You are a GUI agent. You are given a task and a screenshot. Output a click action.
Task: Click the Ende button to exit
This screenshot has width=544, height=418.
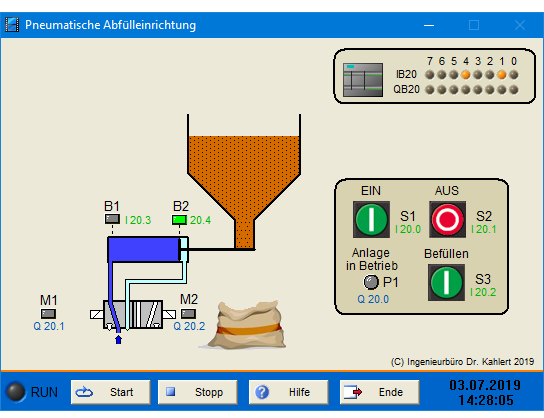[380, 392]
